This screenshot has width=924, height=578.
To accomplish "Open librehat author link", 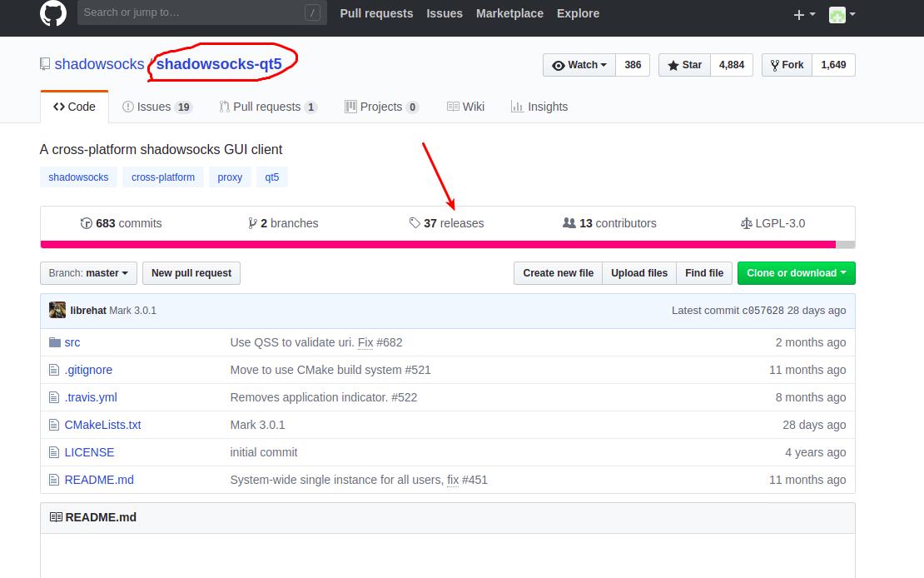I will click(x=88, y=310).
